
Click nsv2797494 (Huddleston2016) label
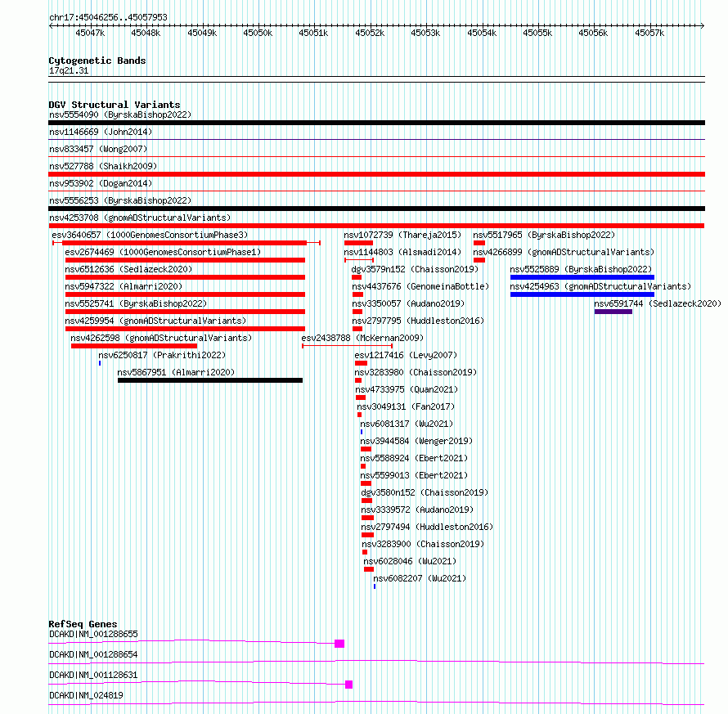[x=427, y=527]
